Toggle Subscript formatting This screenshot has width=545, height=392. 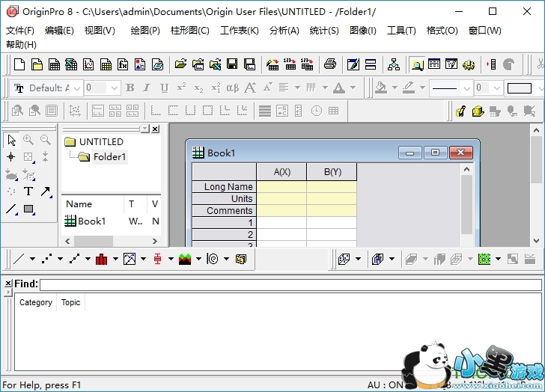(x=198, y=88)
